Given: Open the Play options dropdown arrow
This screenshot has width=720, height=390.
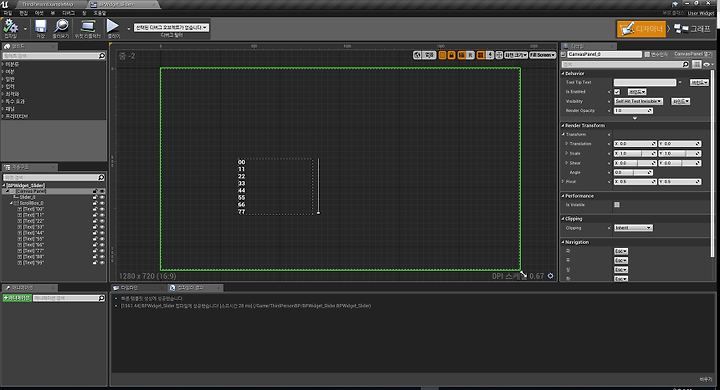Looking at the screenshot, I should coord(129,28).
